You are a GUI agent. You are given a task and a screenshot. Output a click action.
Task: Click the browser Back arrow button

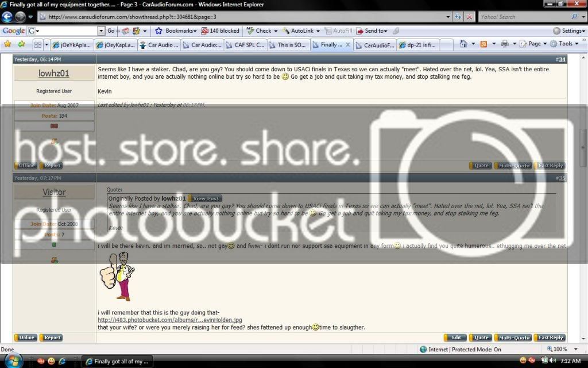coord(7,17)
